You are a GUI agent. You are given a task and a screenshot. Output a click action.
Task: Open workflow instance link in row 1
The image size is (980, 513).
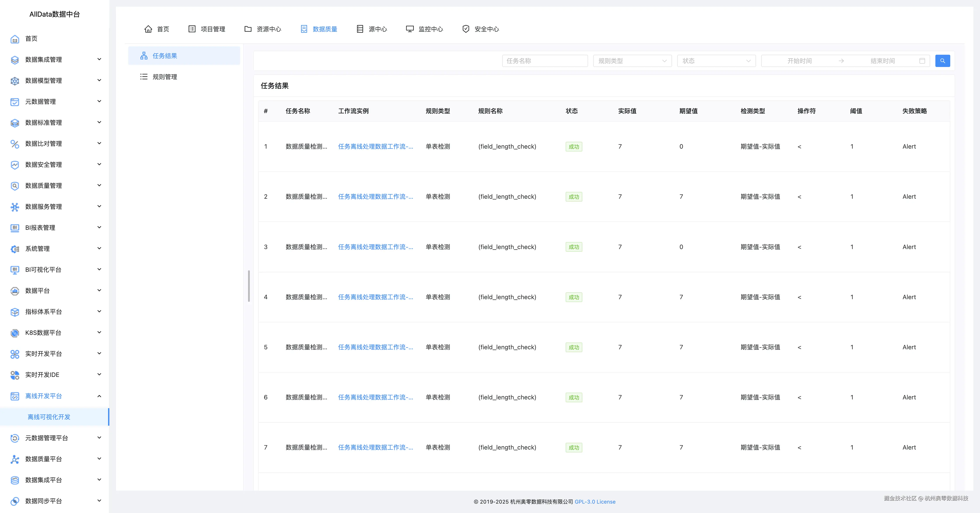click(x=375, y=146)
